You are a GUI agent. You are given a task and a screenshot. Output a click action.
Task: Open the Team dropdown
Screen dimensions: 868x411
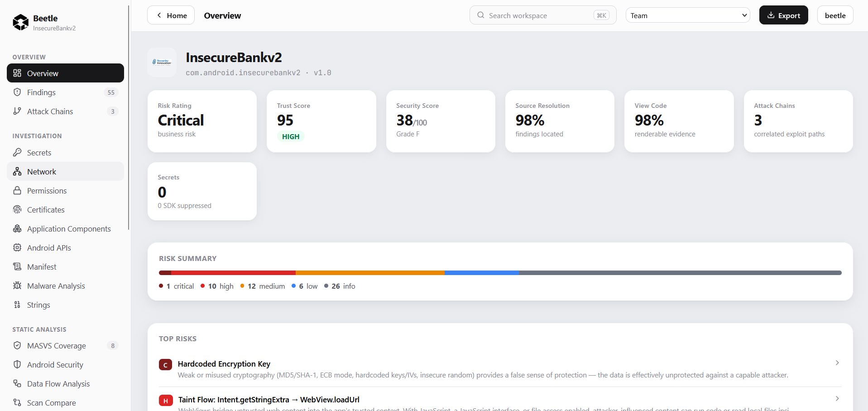(x=688, y=15)
